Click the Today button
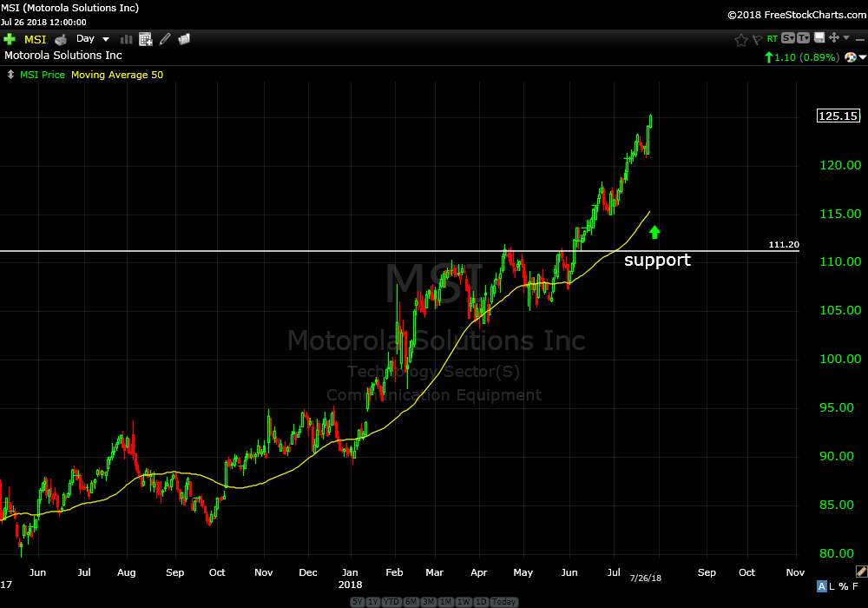 click(504, 602)
